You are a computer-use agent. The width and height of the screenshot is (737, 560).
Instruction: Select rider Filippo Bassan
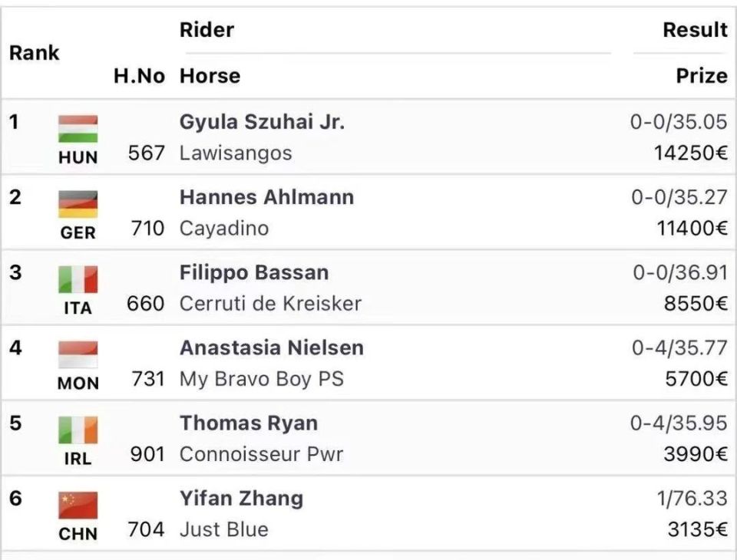click(254, 273)
